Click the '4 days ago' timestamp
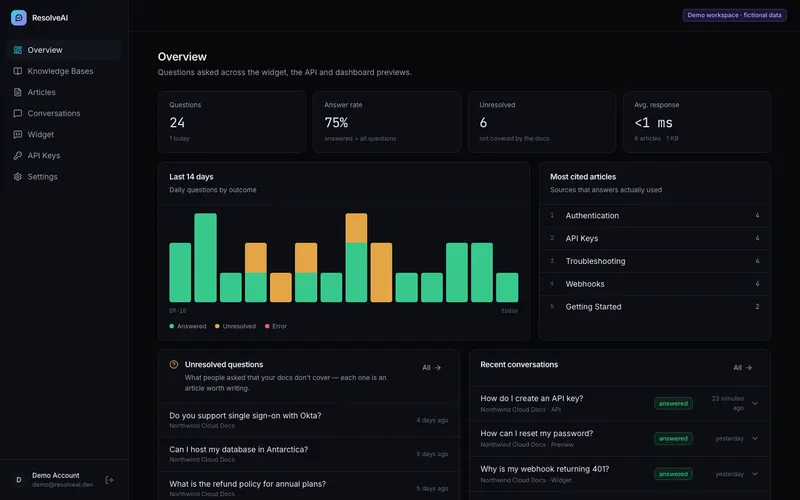 click(x=432, y=420)
